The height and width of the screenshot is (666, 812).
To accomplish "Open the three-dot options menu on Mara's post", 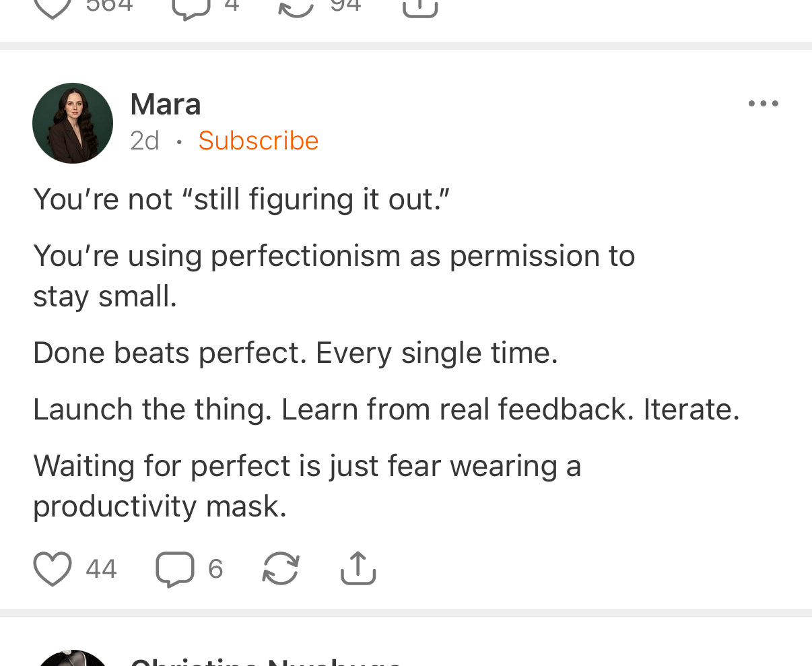I will [764, 104].
